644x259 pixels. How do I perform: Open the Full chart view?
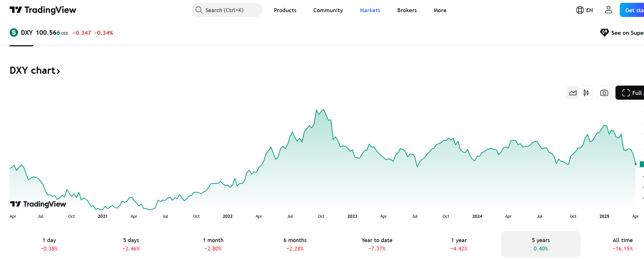(x=630, y=93)
